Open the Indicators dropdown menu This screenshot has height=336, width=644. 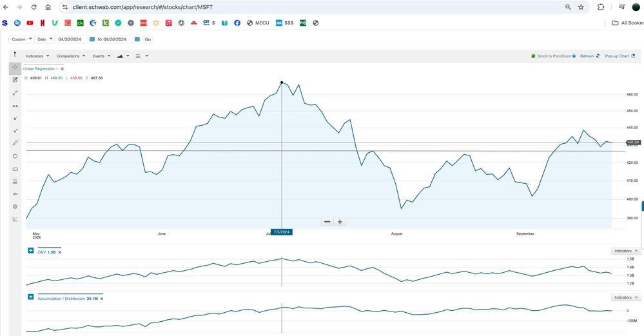click(x=37, y=56)
